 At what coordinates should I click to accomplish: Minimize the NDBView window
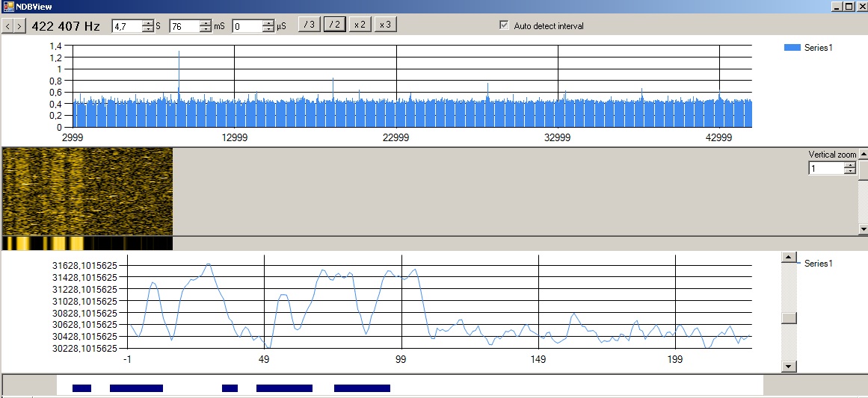click(x=837, y=7)
